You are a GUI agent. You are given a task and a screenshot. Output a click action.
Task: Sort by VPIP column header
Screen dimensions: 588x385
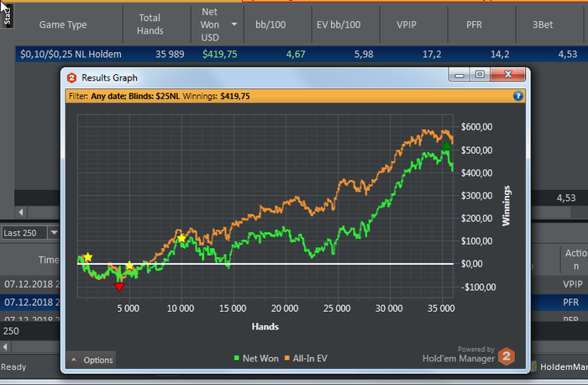407,24
